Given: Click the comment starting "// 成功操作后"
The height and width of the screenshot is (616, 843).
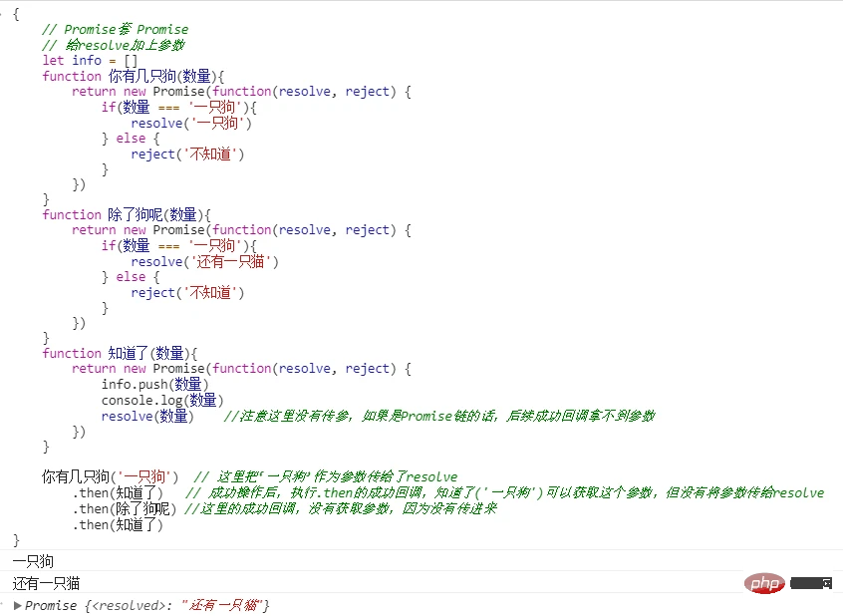Looking at the screenshot, I should [x=505, y=492].
